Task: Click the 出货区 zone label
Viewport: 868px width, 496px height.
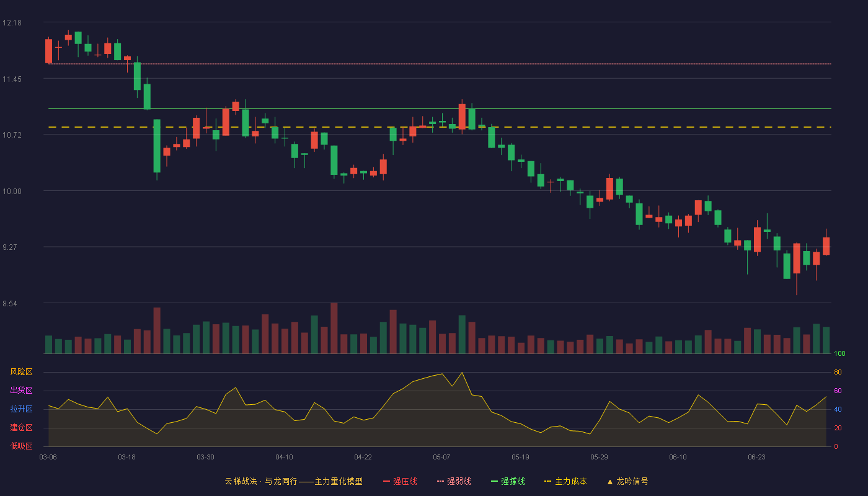Action: pyautogui.click(x=21, y=391)
